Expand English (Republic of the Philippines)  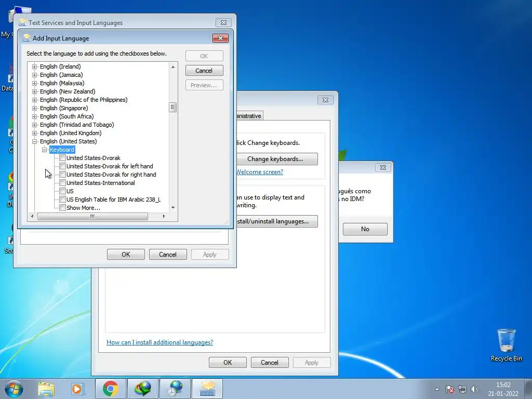tap(35, 100)
